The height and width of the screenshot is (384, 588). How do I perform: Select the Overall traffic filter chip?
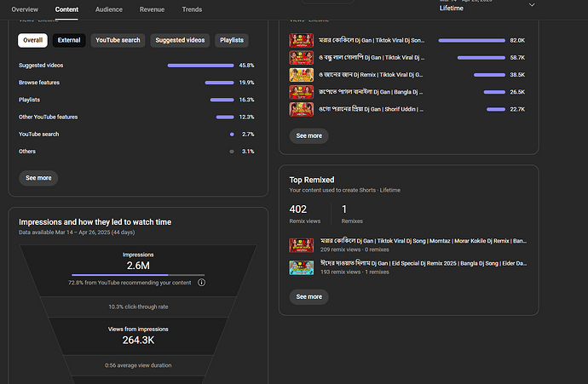coord(32,40)
